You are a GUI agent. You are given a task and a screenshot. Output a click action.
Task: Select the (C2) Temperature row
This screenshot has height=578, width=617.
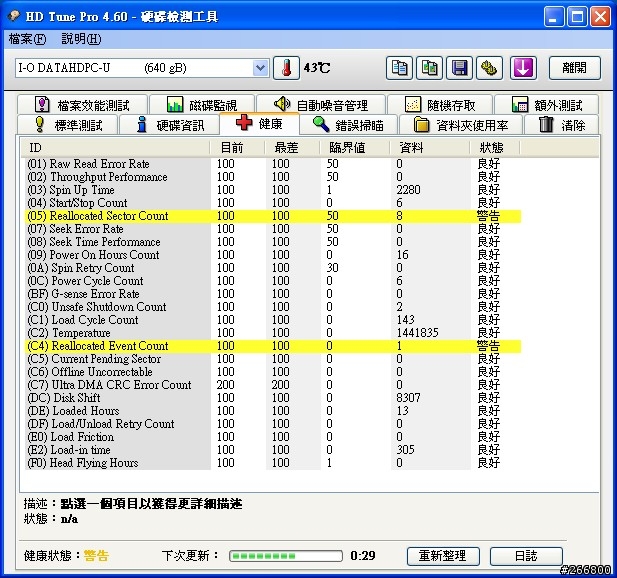pos(273,332)
